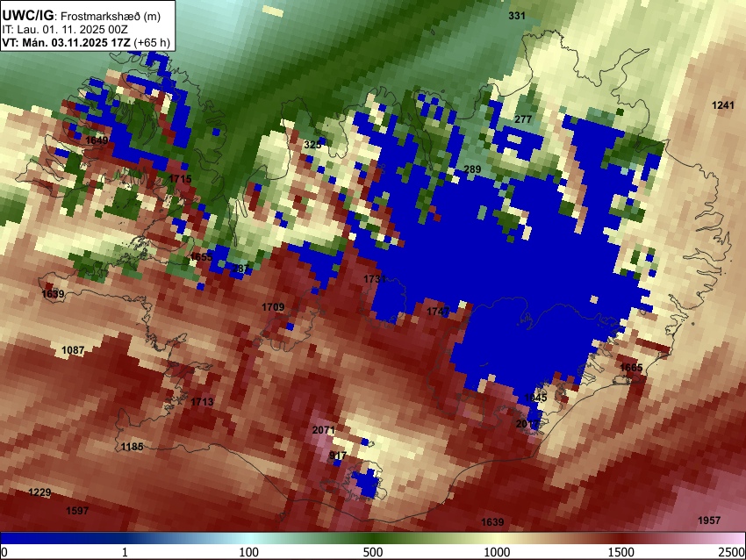Click the map value 1665
The image size is (746, 560).
(631, 368)
